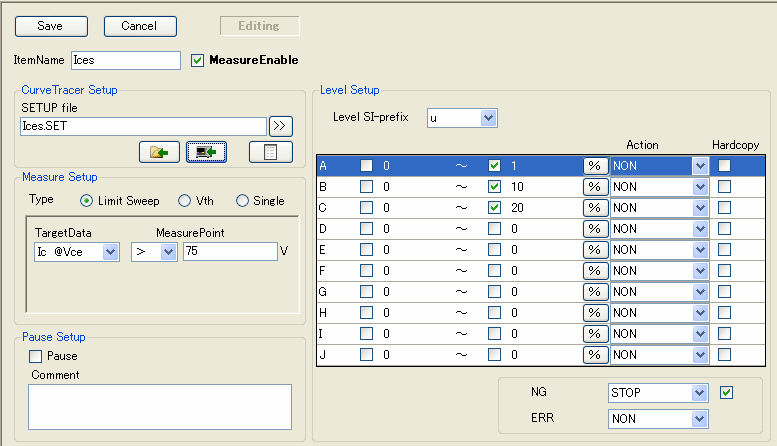Click MeasurePoint value field 75
Image resolution: width=777 pixels, height=446 pixels.
tap(230, 251)
